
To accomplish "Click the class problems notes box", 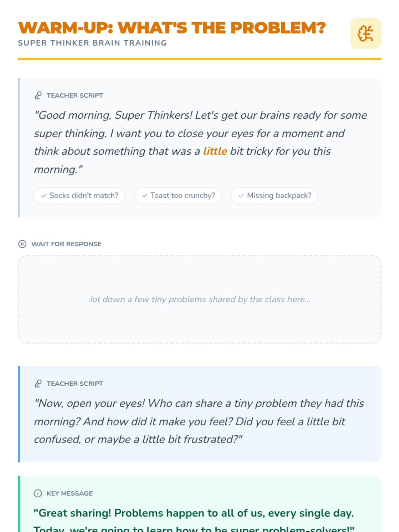I will click(199, 299).
